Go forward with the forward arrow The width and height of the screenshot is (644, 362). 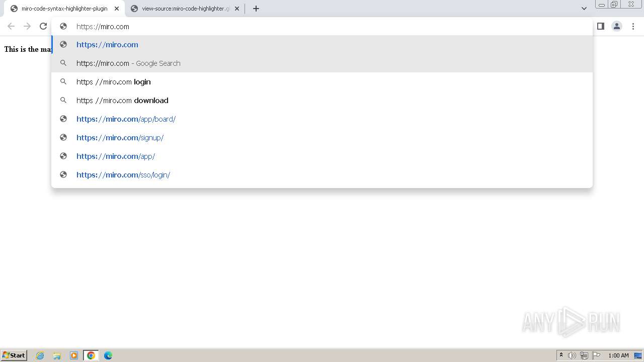tap(27, 26)
